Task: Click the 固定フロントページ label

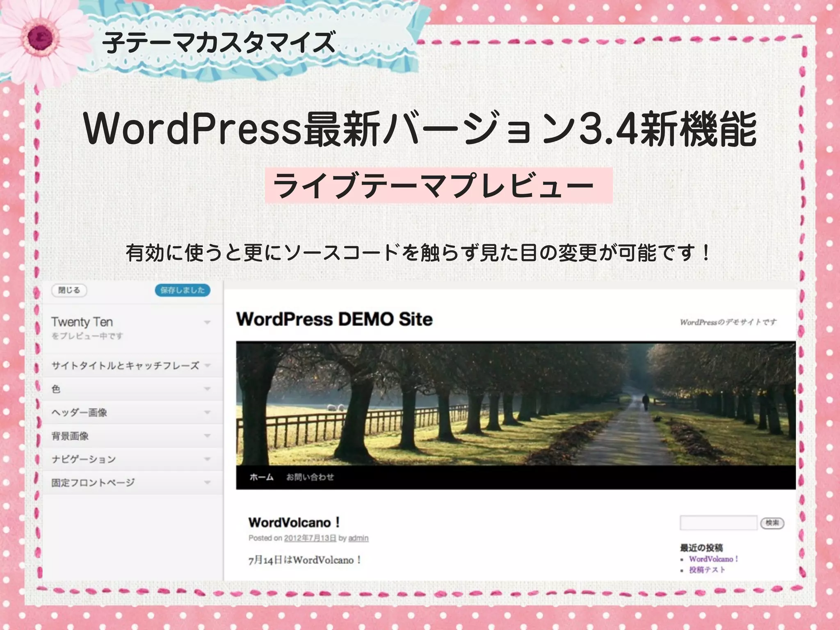Action: [93, 483]
